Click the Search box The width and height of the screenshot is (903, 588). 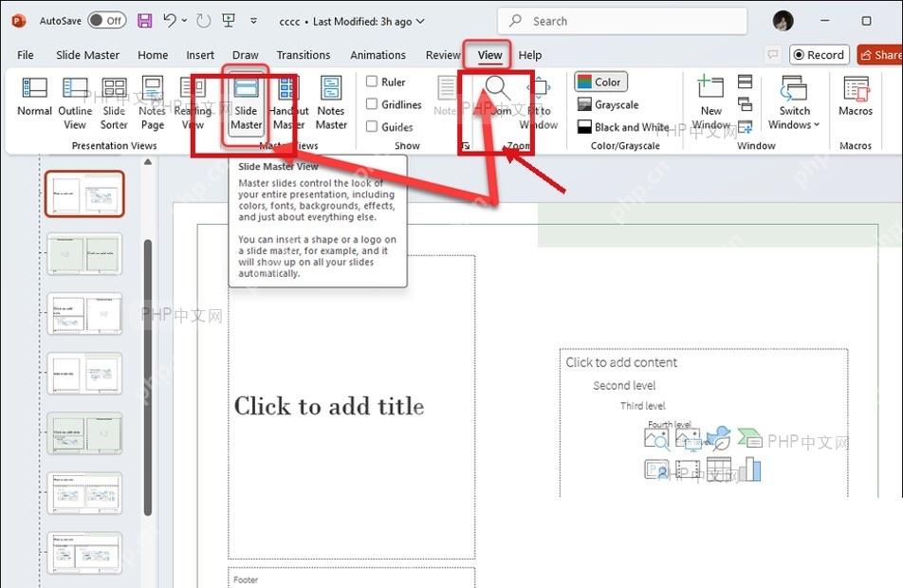(622, 21)
